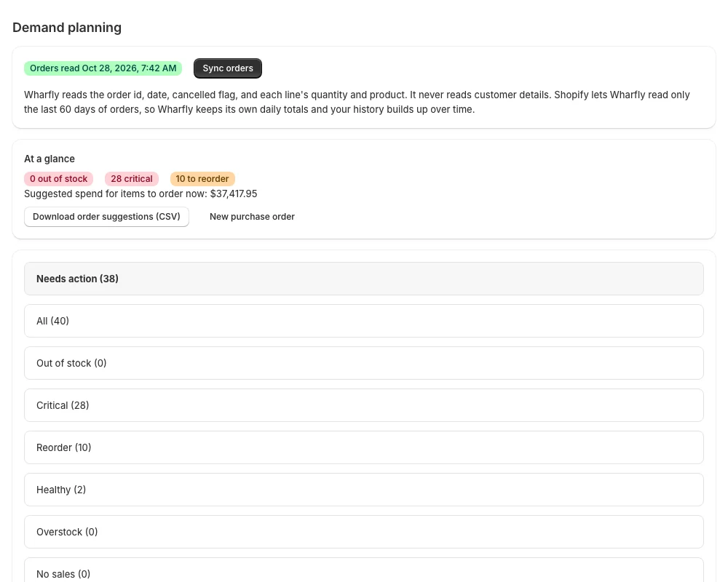The height and width of the screenshot is (582, 728).
Task: Click the 28 critical badge
Action: click(131, 179)
